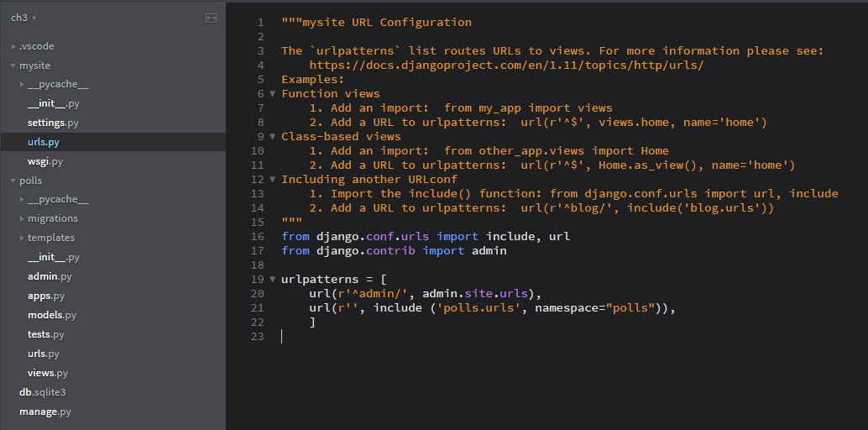Open manage.py file
The image size is (868, 430).
click(44, 412)
